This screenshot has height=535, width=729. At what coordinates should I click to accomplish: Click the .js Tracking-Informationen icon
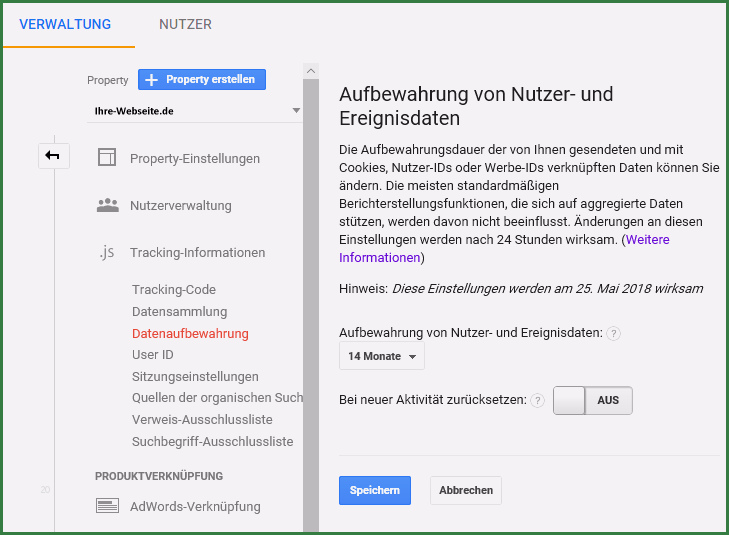(107, 253)
